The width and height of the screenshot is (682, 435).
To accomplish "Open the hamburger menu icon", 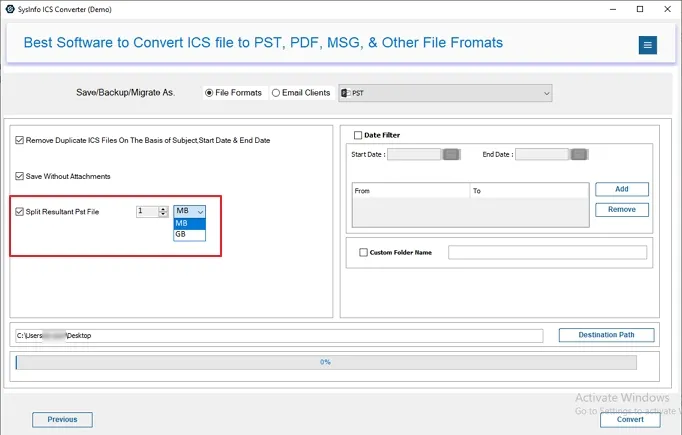I will click(x=647, y=45).
